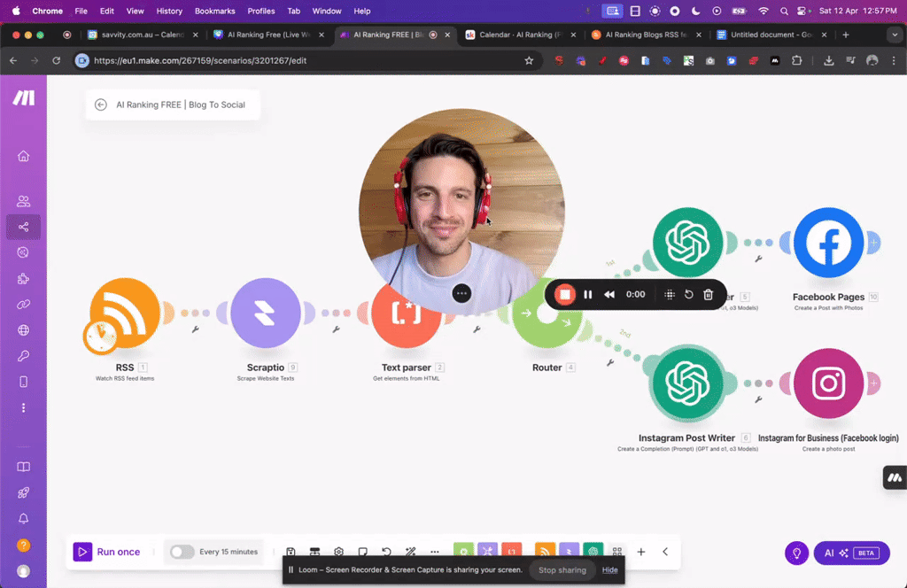907x588 pixels.
Task: Open the orange help question mark icon
Action: click(23, 545)
